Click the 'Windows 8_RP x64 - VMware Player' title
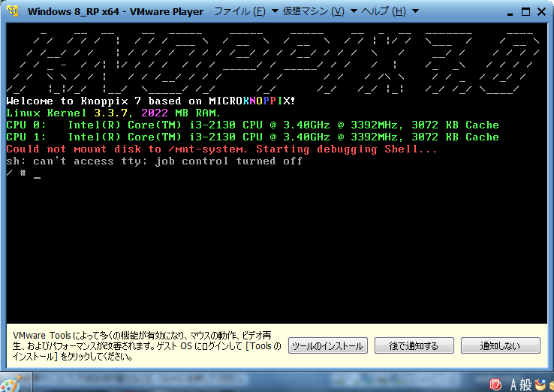The height and width of the screenshot is (392, 554). click(116, 11)
